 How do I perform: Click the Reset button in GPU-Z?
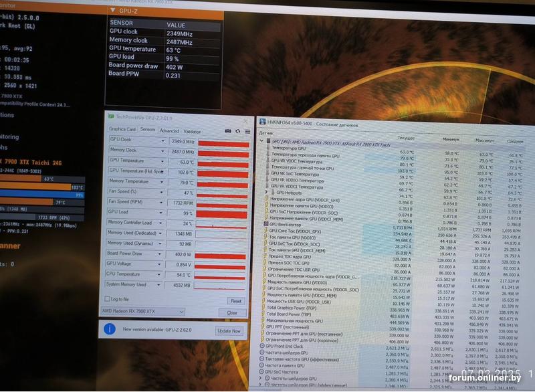[236, 301]
